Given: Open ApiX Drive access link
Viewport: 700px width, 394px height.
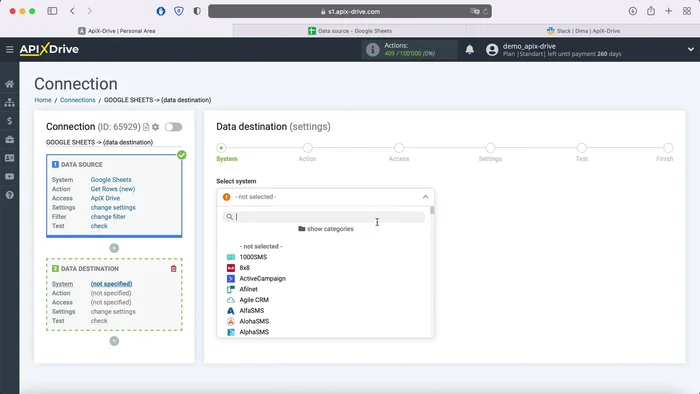Looking at the screenshot, I should pyautogui.click(x=105, y=198).
